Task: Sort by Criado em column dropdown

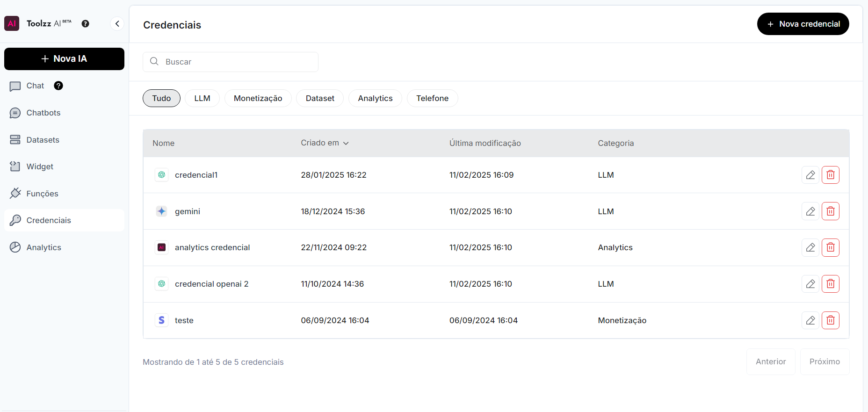Action: click(x=325, y=143)
